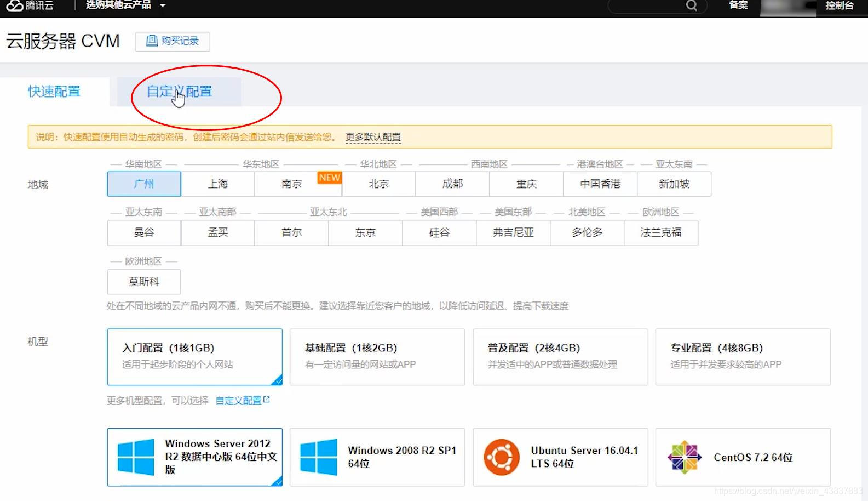Click the CentOS logo icon
The image size is (868, 501).
tap(685, 457)
